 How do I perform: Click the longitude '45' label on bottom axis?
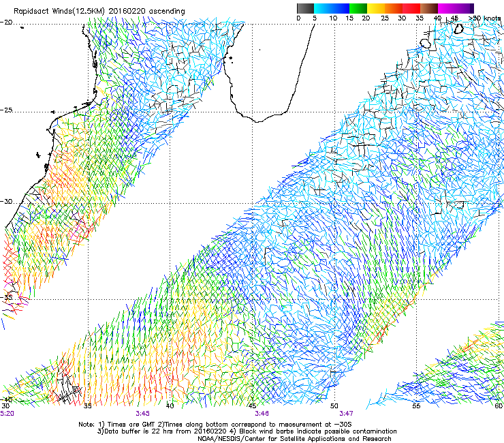tap(252, 406)
